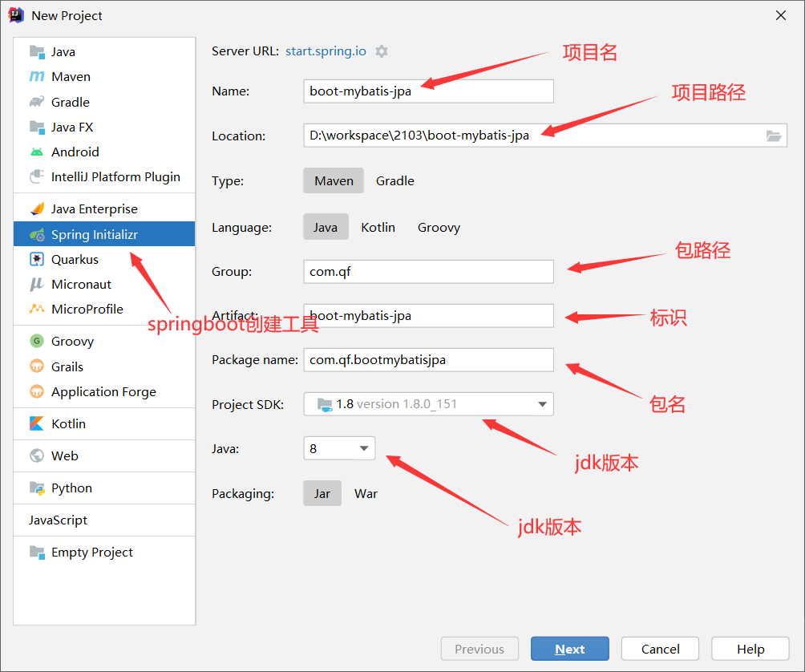Select Jar packaging

(x=322, y=493)
